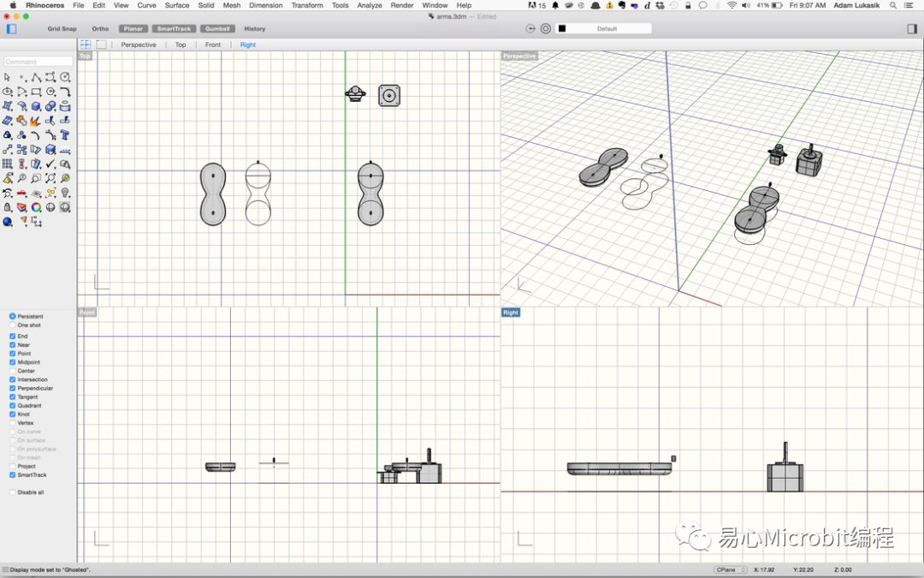Open the CPlane coordinate dropdown

pyautogui.click(x=731, y=569)
